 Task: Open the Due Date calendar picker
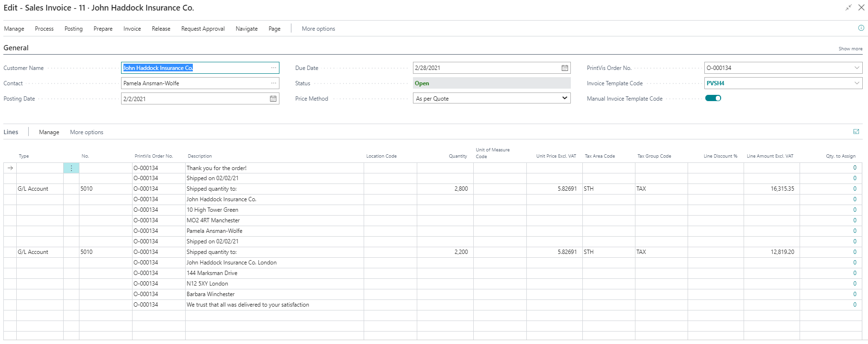pos(565,68)
